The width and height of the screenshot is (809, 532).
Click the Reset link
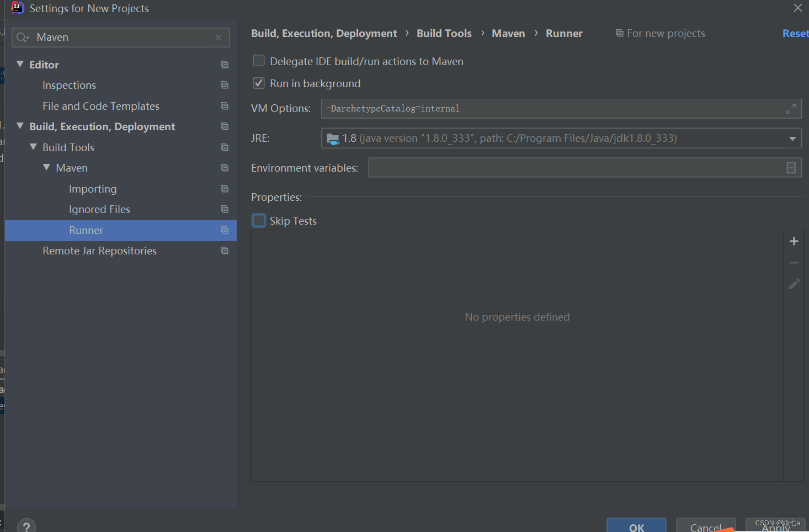coord(795,34)
